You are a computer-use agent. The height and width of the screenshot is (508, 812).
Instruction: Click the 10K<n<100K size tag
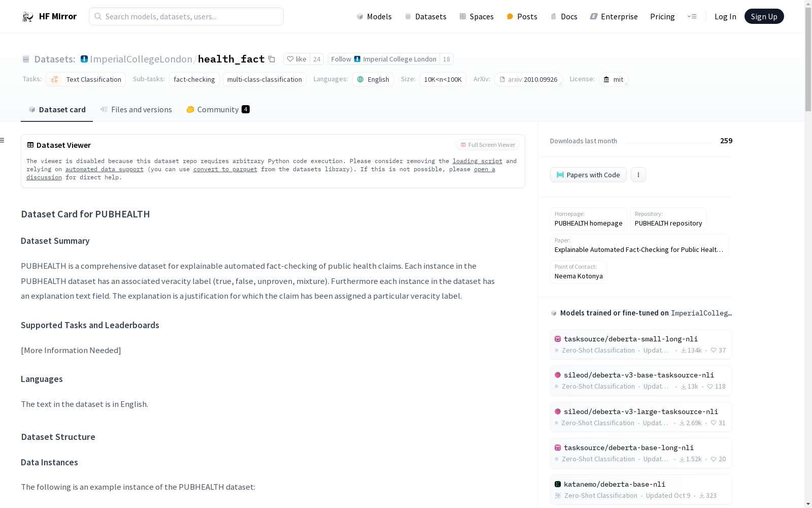pos(443,79)
